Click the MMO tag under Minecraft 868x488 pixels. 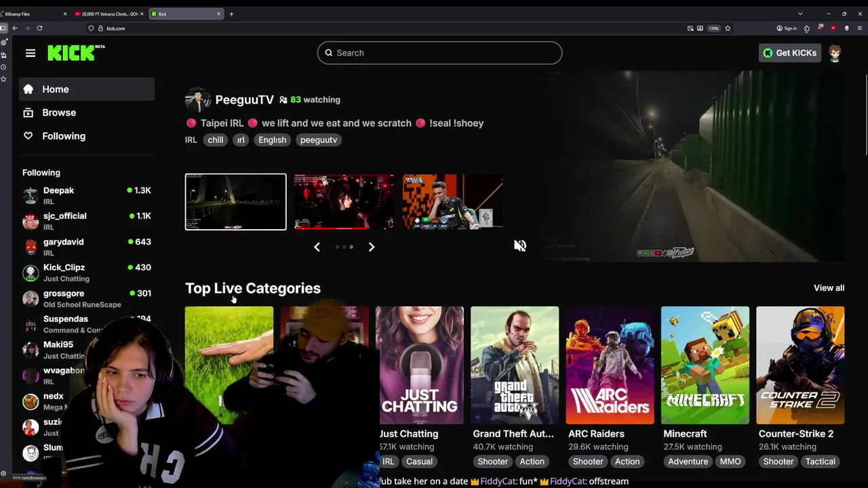pos(730,462)
